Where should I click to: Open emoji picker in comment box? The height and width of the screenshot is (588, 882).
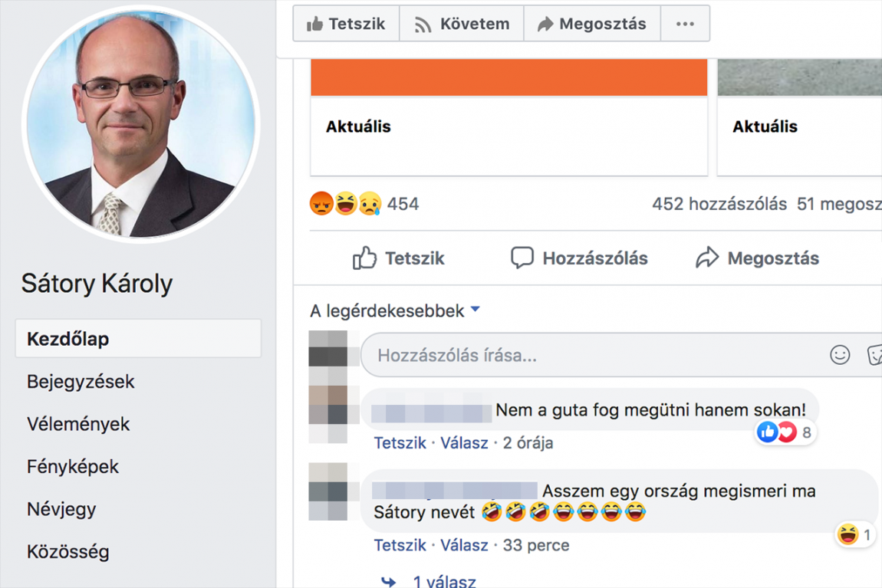840,355
